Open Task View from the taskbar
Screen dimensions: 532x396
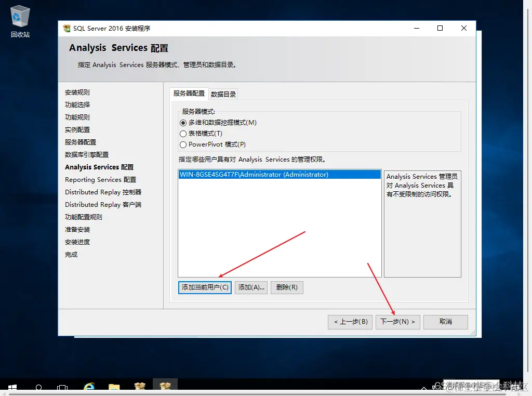click(62, 388)
